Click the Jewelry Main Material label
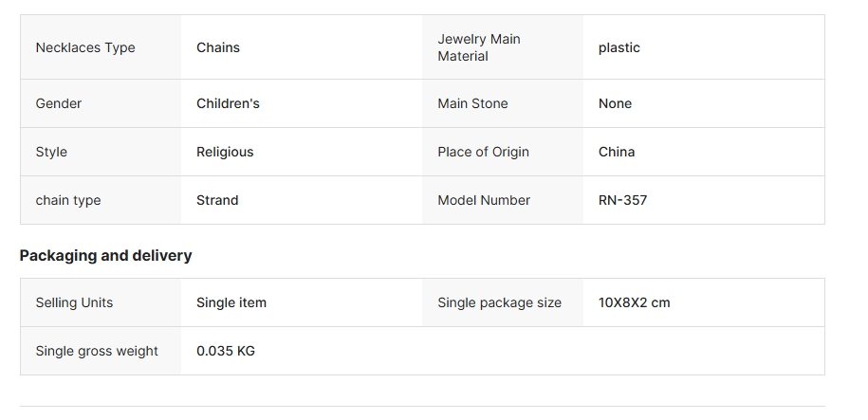This screenshot has width=868, height=420. click(479, 47)
